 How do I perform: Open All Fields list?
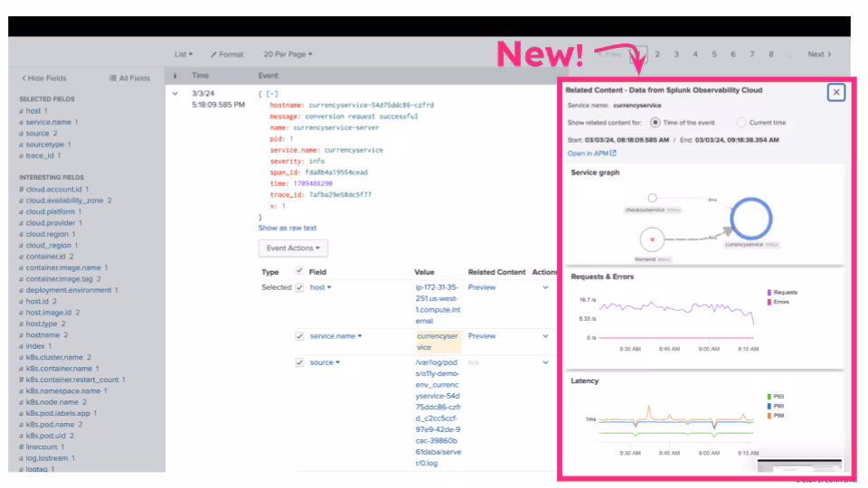[x=129, y=79]
